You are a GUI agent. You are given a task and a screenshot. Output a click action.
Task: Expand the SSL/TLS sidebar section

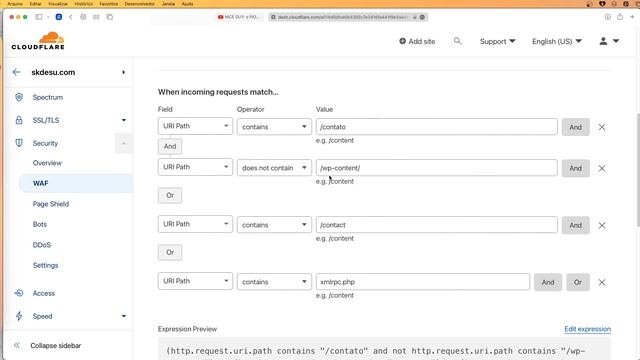[x=124, y=120]
